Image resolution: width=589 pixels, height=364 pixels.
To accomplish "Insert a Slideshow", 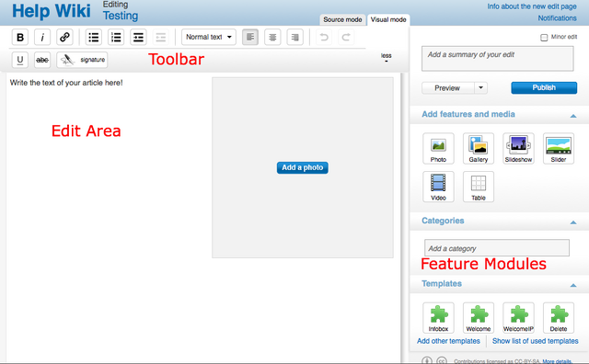I will pos(518,148).
